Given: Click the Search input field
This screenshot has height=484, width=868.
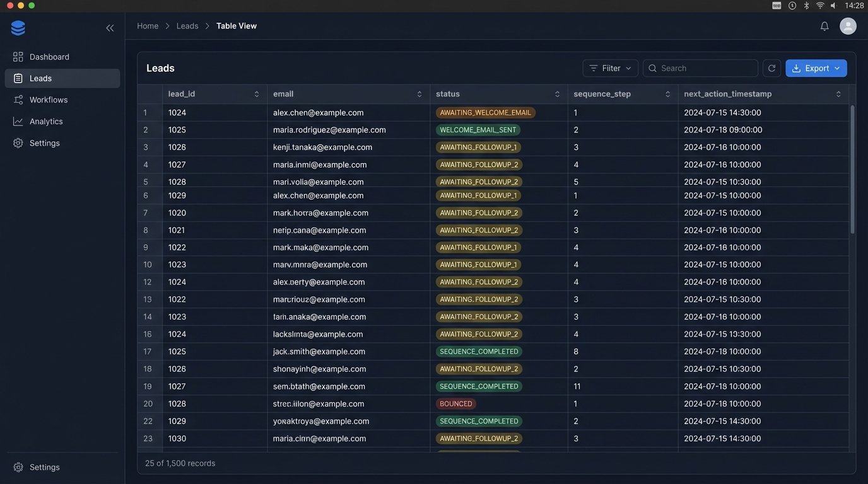Looking at the screenshot, I should pyautogui.click(x=705, y=68).
